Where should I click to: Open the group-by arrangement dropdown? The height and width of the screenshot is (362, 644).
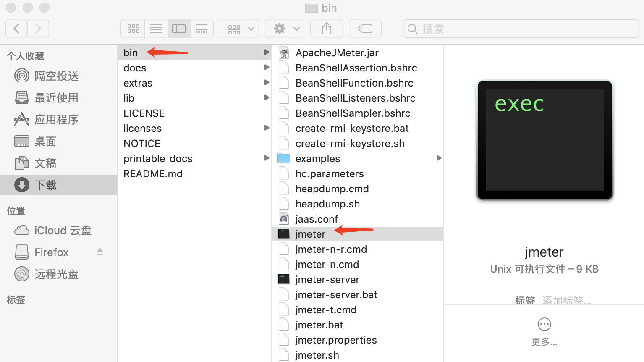coord(239,29)
